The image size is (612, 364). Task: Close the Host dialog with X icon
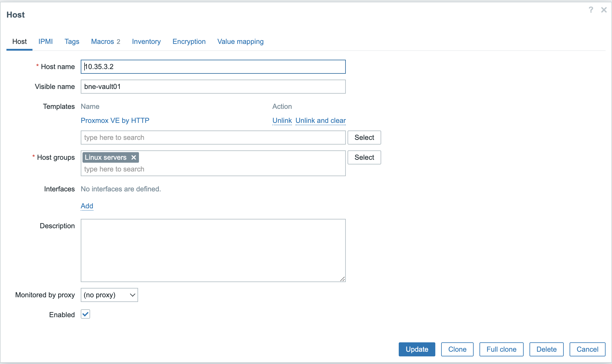point(604,10)
